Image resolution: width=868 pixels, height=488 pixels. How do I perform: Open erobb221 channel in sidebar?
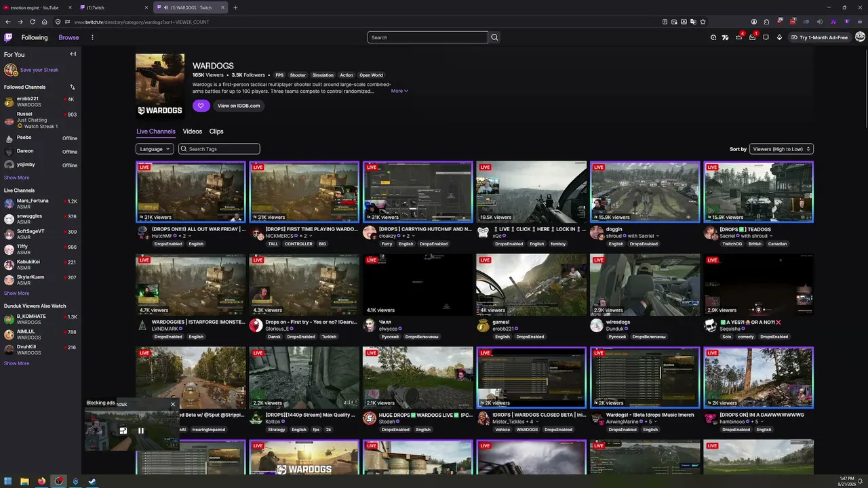coord(41,102)
